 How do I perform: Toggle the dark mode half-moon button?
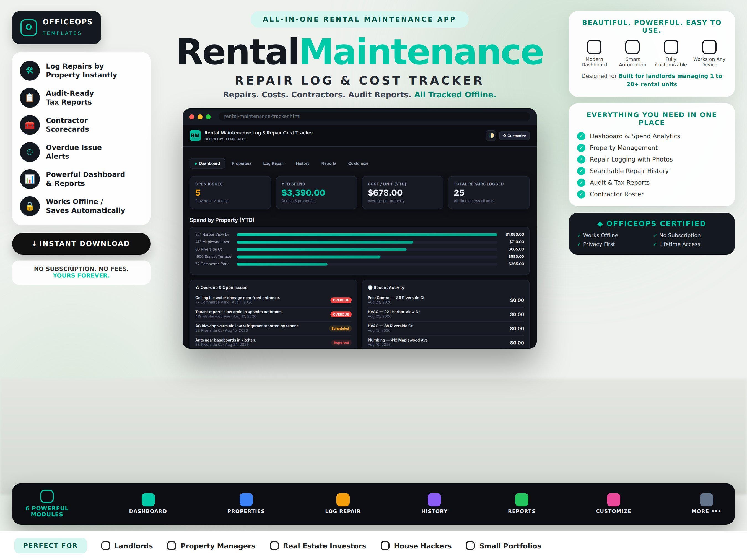491,135
